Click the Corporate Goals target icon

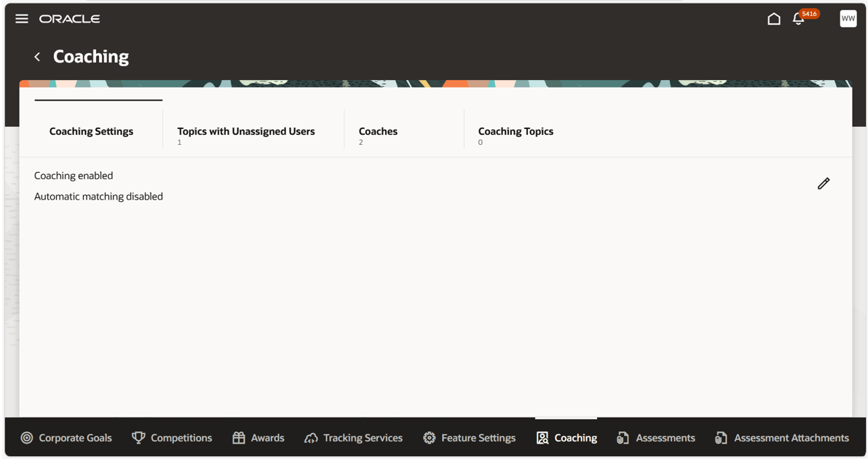coord(26,438)
